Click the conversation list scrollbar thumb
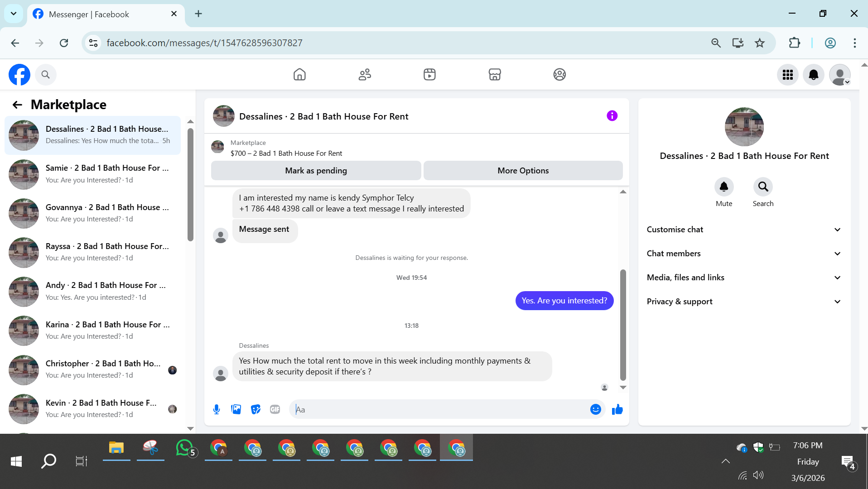 (190, 185)
